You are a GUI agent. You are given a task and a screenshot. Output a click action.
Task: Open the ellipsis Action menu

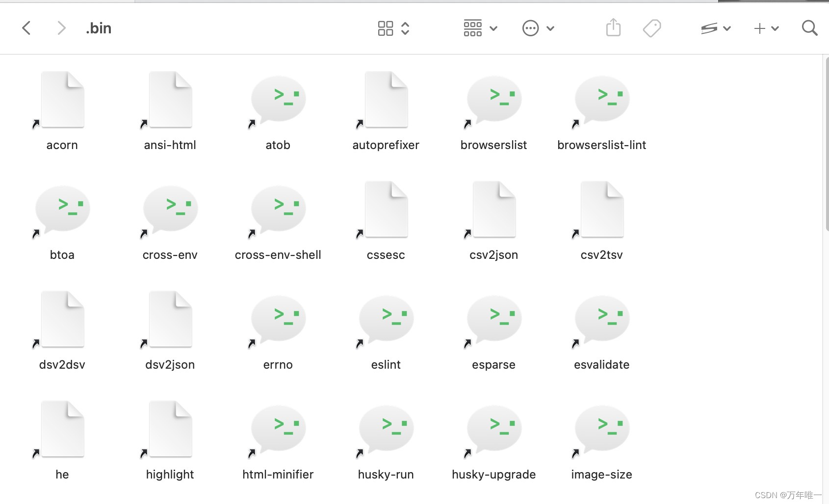(530, 28)
